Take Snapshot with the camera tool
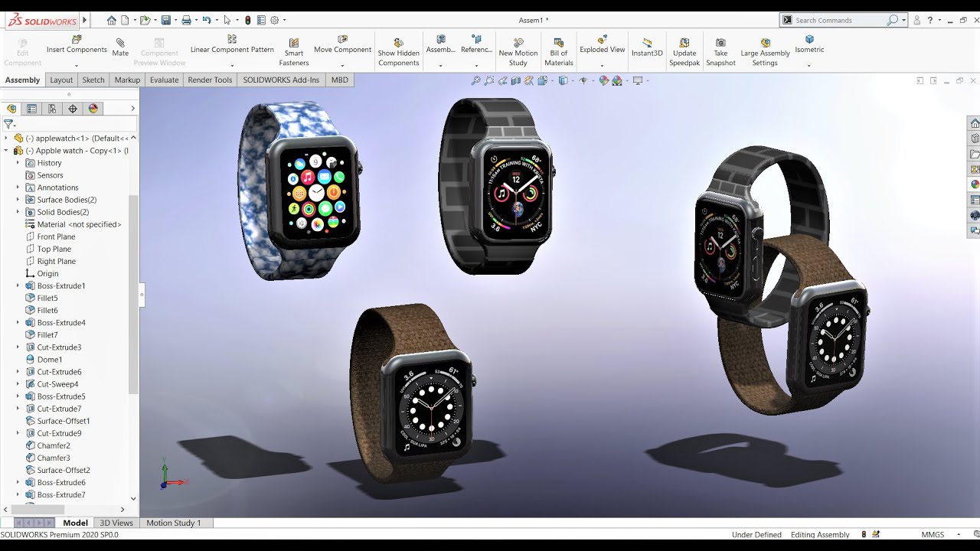 720,53
